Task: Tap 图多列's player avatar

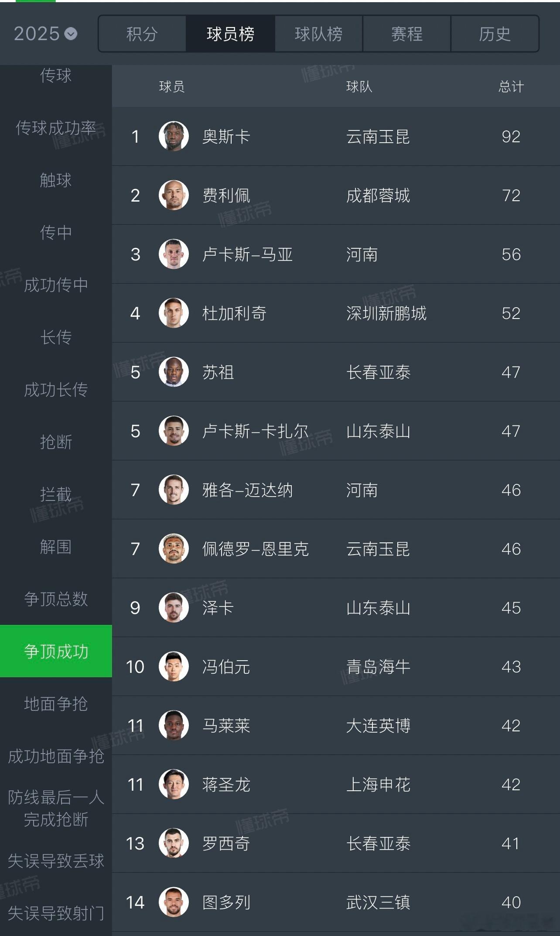Action: [x=174, y=902]
